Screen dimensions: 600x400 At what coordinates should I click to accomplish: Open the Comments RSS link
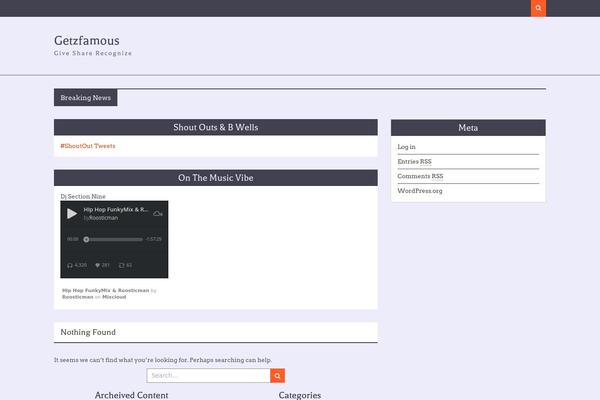point(420,176)
